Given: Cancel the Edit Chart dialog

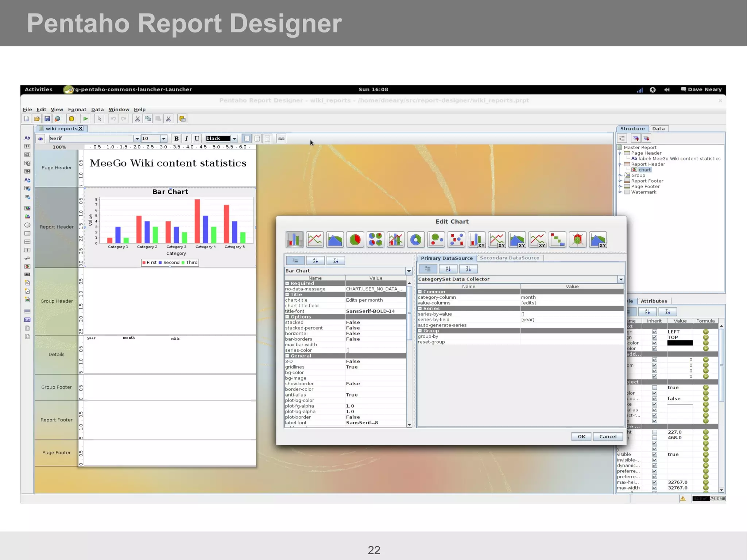Looking at the screenshot, I should (x=608, y=436).
